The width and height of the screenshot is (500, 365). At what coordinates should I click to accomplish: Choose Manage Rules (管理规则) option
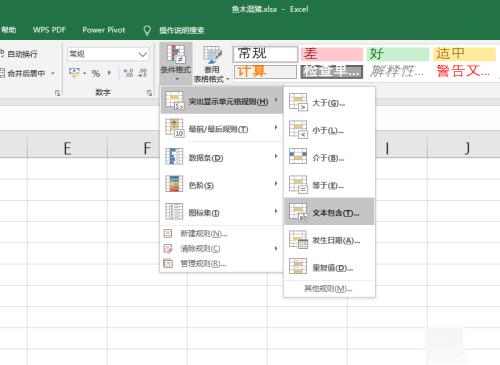pyautogui.click(x=222, y=263)
